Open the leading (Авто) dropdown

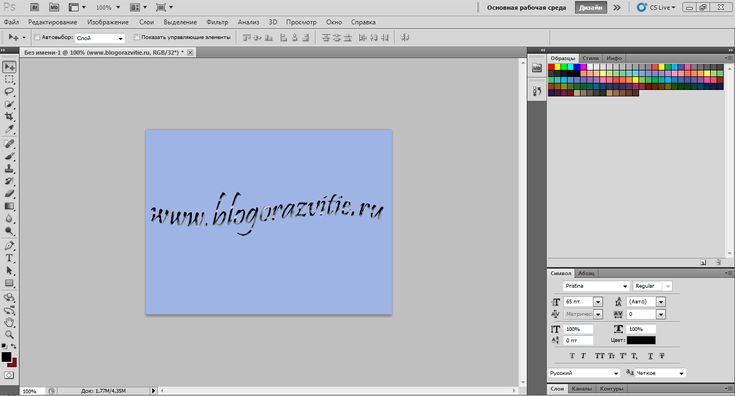point(660,302)
